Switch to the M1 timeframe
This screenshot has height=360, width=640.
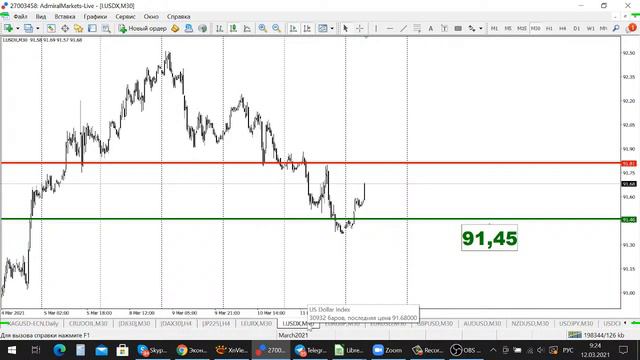click(494, 28)
